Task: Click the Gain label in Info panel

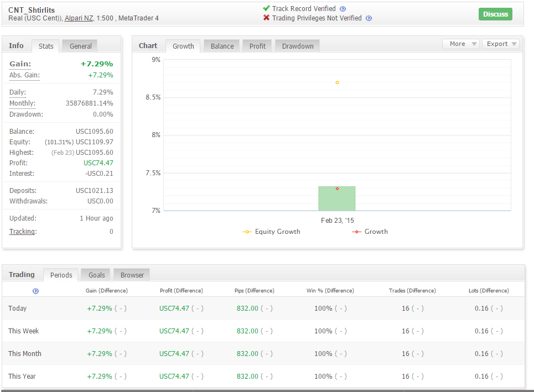Action: [x=20, y=64]
